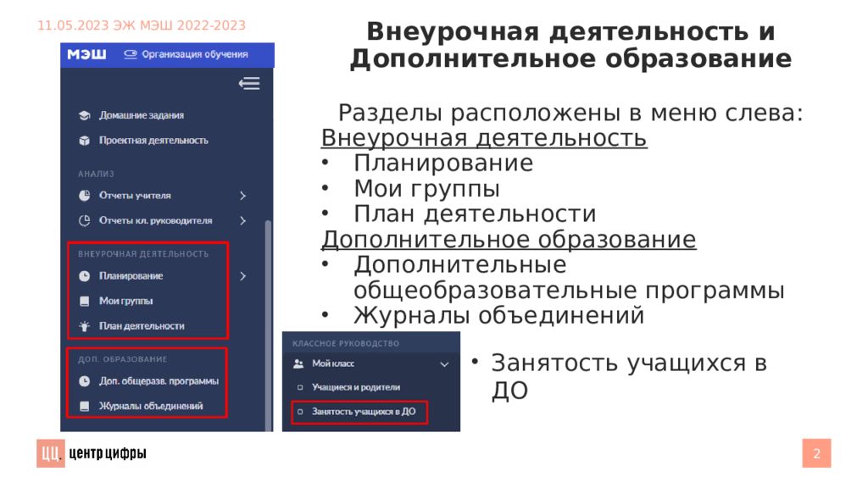Select Занятость учащихся в ДО menu item
This screenshot has width=868, height=488.
(363, 412)
